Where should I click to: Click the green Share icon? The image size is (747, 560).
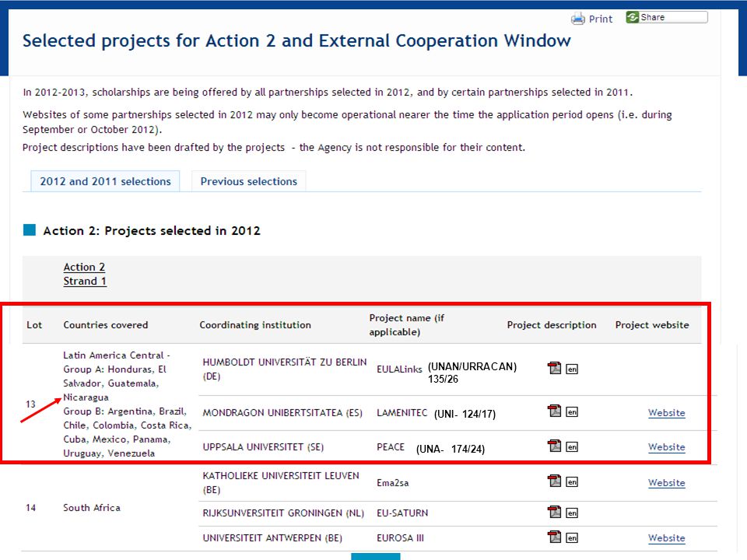tap(632, 17)
